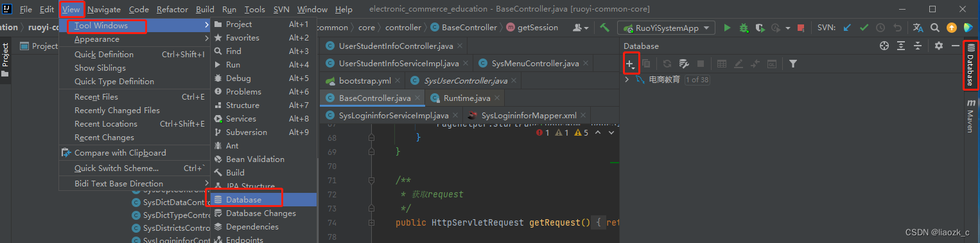Click the search magnifier icon
This screenshot has height=243, width=980.
point(935,28)
